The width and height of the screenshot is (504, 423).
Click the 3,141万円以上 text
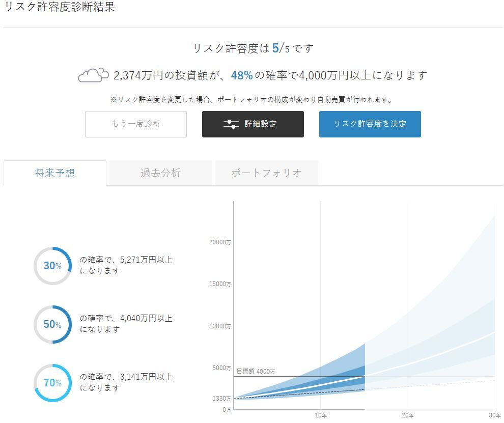point(146,377)
